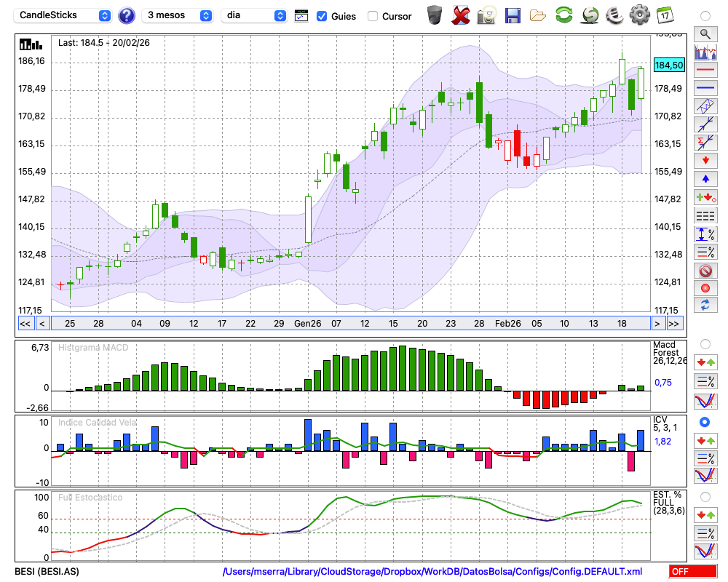Open the calendar icon in toolbar
728x582 pixels.
click(664, 15)
